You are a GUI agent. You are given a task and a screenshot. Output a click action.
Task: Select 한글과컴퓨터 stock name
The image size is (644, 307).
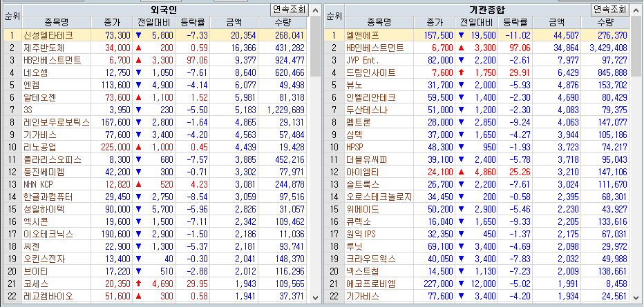coord(48,197)
